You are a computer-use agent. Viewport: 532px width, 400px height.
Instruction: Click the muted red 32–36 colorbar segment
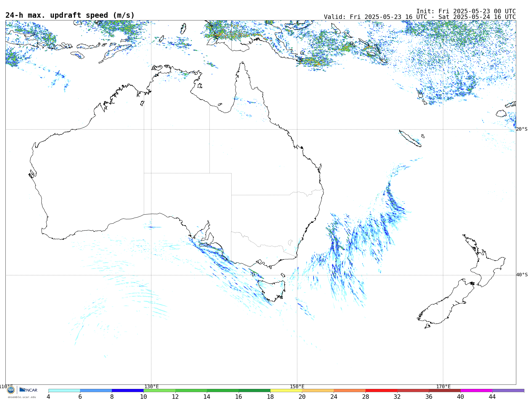point(413,391)
